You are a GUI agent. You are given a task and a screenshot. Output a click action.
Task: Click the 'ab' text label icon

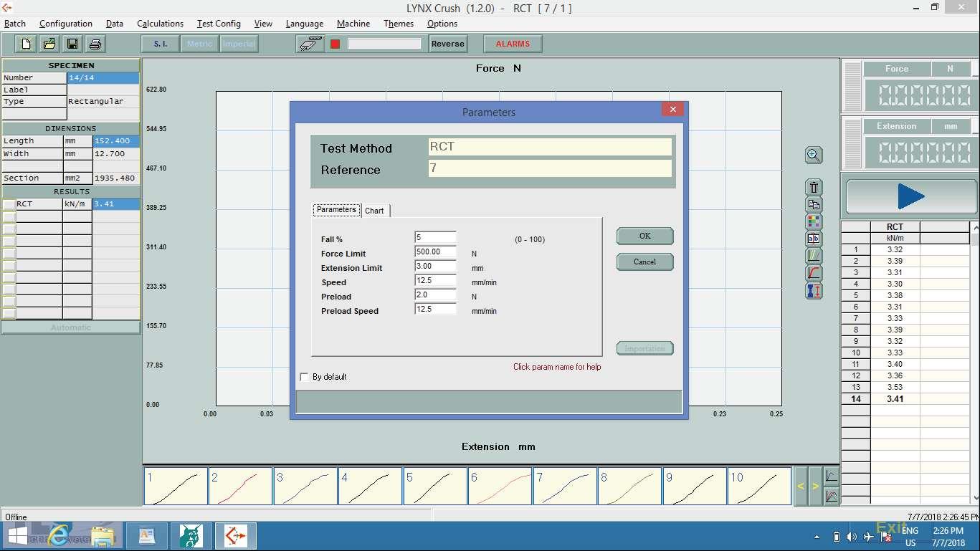point(814,239)
